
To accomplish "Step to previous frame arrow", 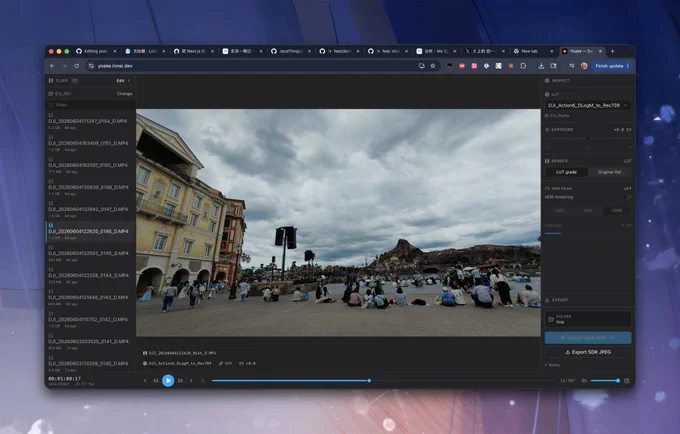I will point(145,381).
